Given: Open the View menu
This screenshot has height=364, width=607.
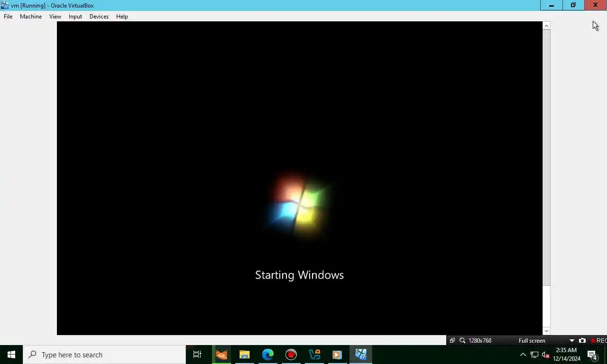Looking at the screenshot, I should (x=55, y=17).
